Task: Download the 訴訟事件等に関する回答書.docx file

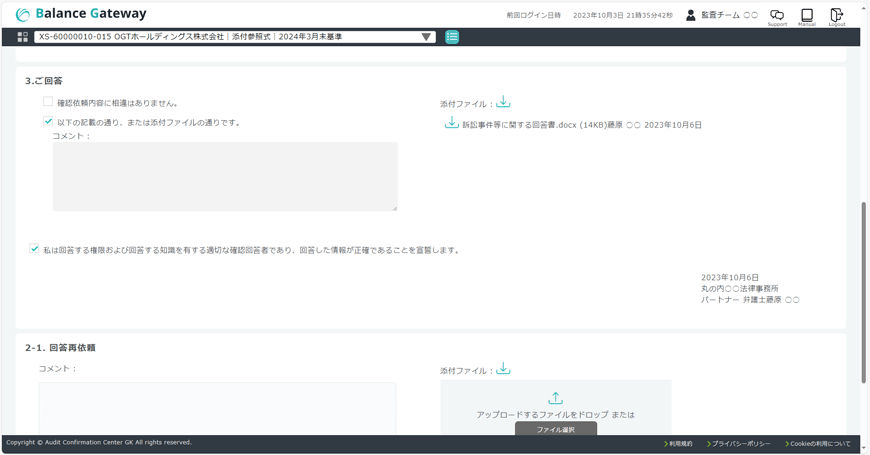Action: point(452,124)
